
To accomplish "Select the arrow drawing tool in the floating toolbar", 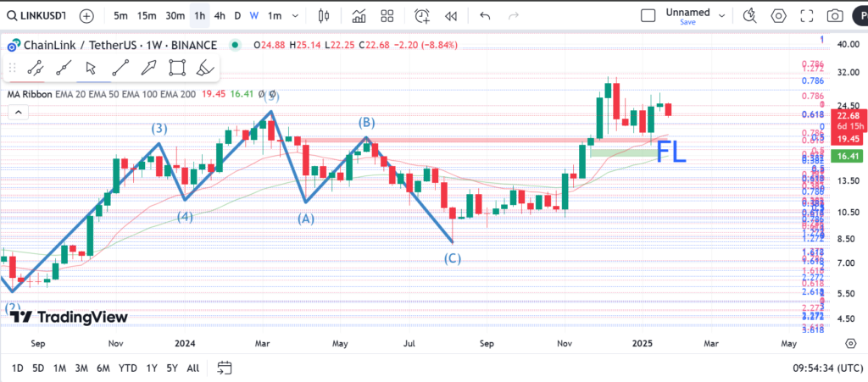I will (x=148, y=68).
